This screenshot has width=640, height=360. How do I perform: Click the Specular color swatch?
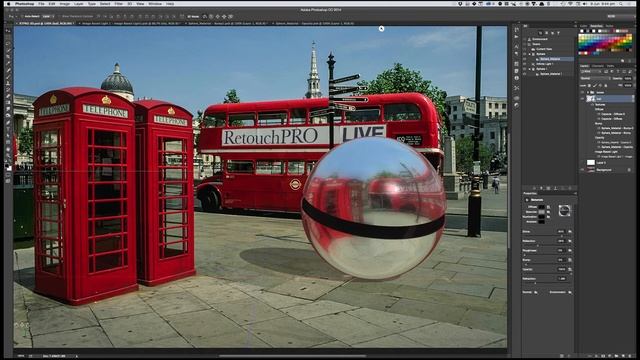pos(541,212)
